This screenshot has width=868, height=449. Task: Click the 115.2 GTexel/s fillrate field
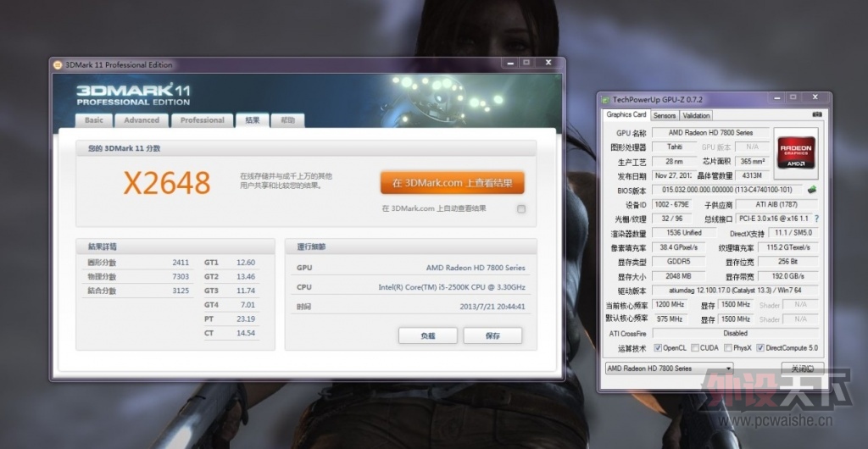(x=787, y=247)
